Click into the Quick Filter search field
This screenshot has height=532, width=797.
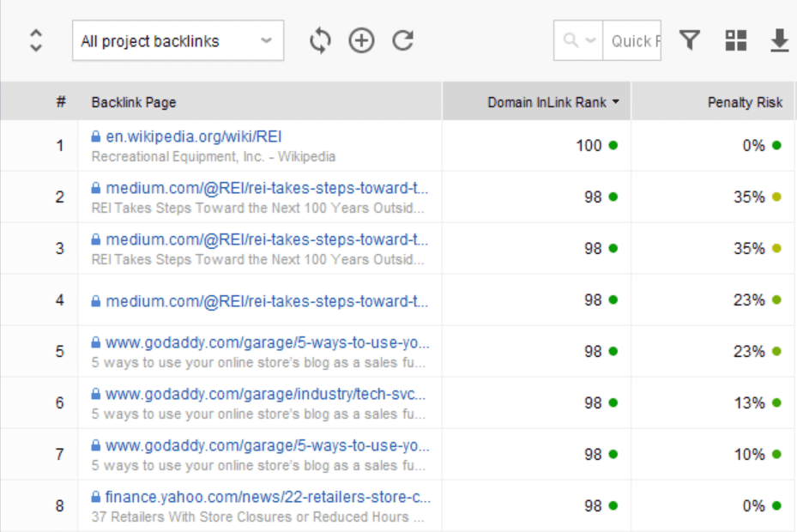(x=631, y=40)
